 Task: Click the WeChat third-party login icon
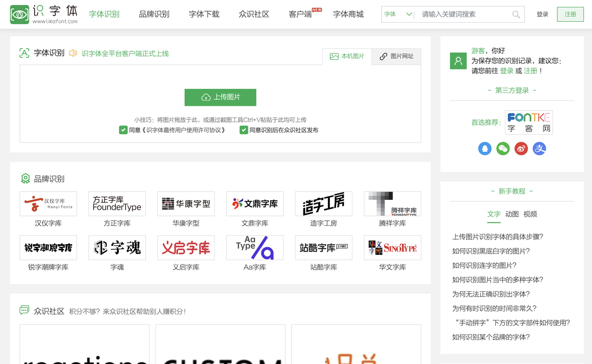coord(503,148)
